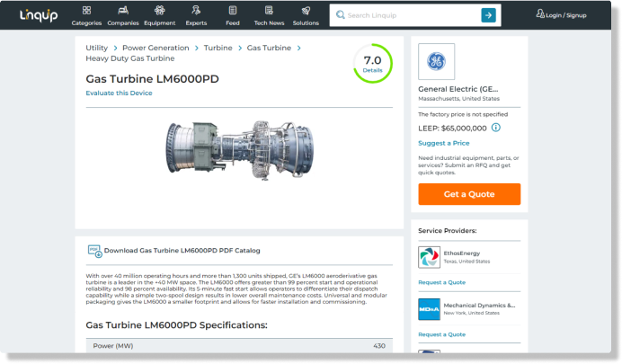The width and height of the screenshot is (622, 364).
Task: Select the Power (MW) specification row
Action: click(239, 346)
